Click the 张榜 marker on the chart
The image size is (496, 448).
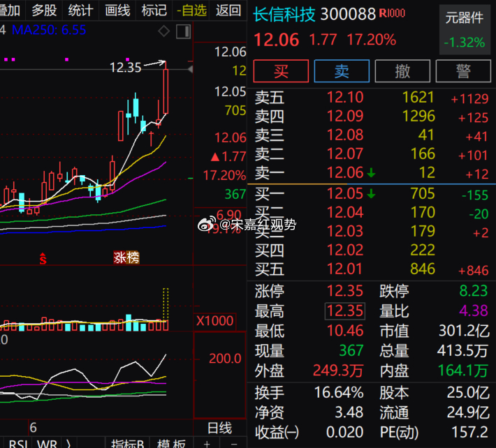(126, 257)
